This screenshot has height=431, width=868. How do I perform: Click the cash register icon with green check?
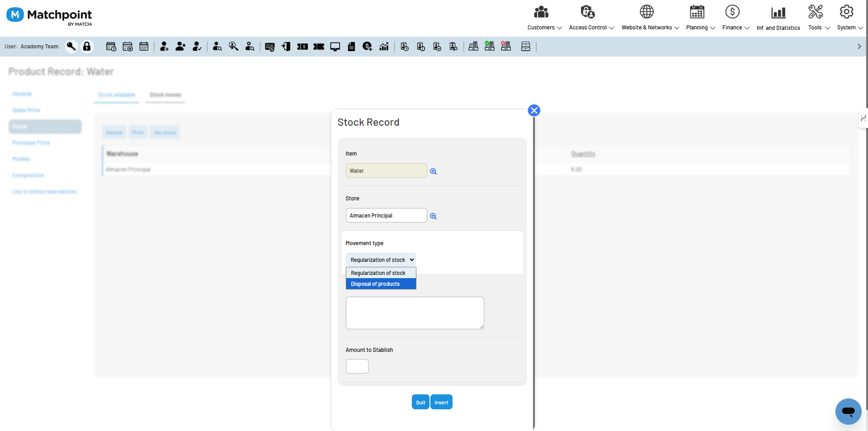[490, 46]
